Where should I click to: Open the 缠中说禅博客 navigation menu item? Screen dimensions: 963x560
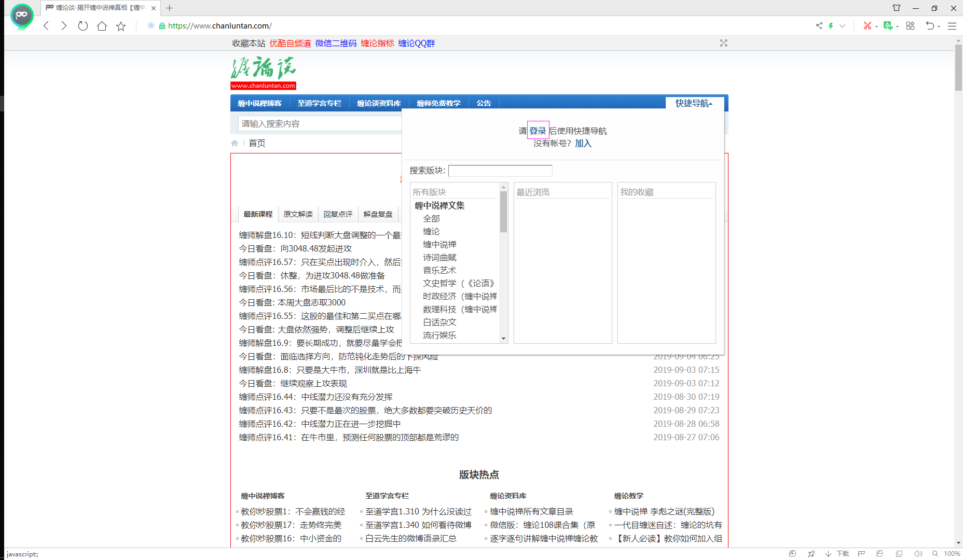(x=259, y=103)
